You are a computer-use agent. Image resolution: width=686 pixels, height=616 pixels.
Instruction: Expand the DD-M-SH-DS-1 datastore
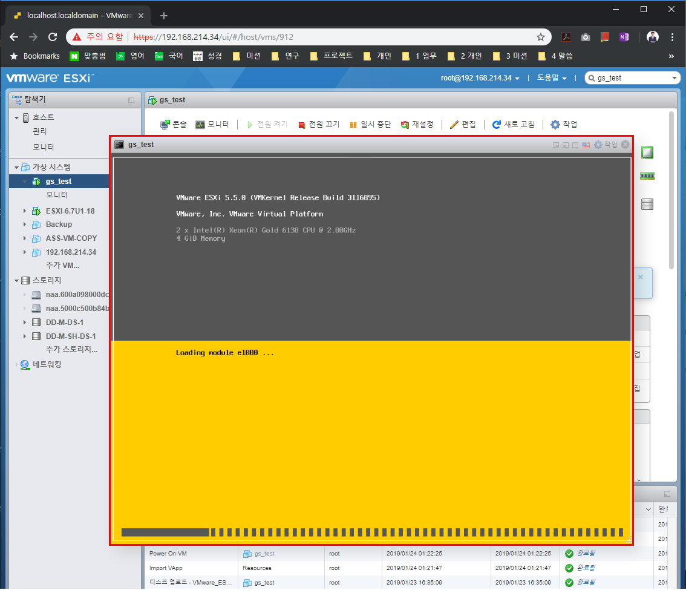click(x=25, y=336)
